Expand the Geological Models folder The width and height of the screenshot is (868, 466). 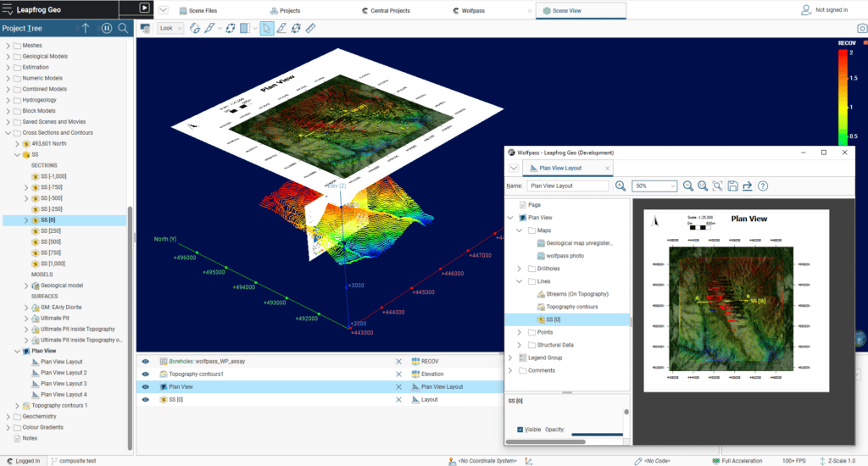[x=8, y=57]
